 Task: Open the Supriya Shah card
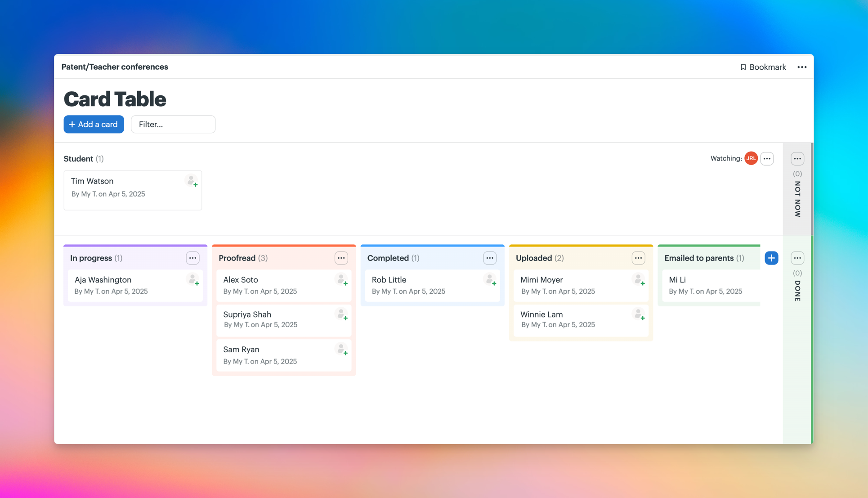tap(283, 320)
